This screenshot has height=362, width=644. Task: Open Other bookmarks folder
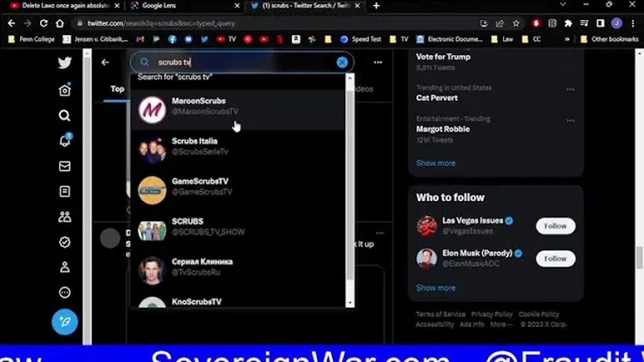(x=609, y=39)
